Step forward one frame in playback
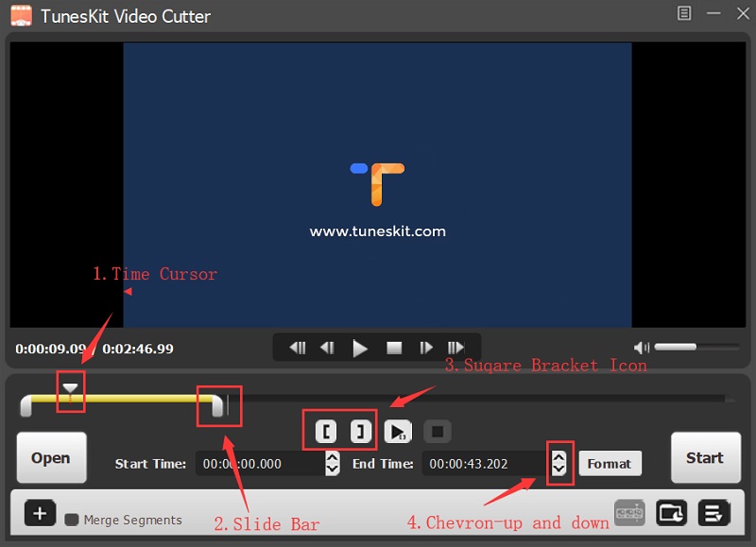The height and width of the screenshot is (547, 756). 426,347
